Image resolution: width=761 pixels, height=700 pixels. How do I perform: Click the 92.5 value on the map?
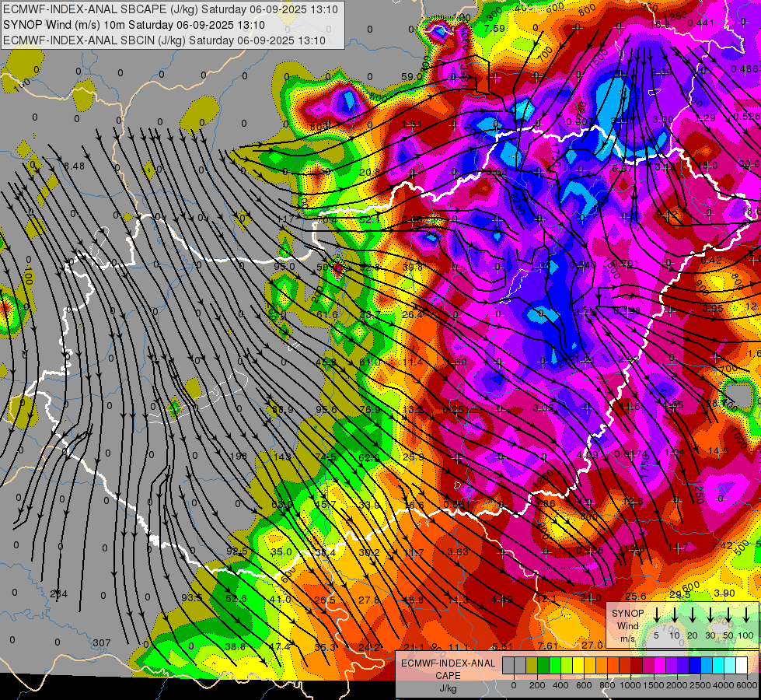pos(237,551)
